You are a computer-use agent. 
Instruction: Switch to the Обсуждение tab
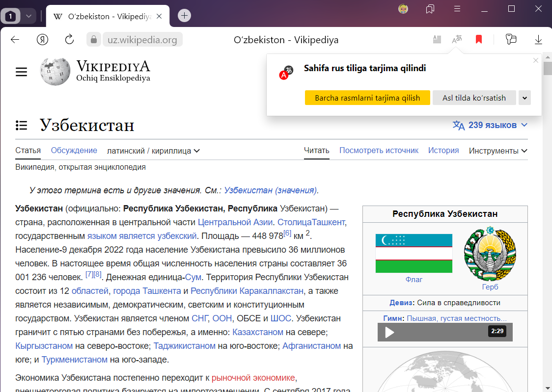pos(74,151)
